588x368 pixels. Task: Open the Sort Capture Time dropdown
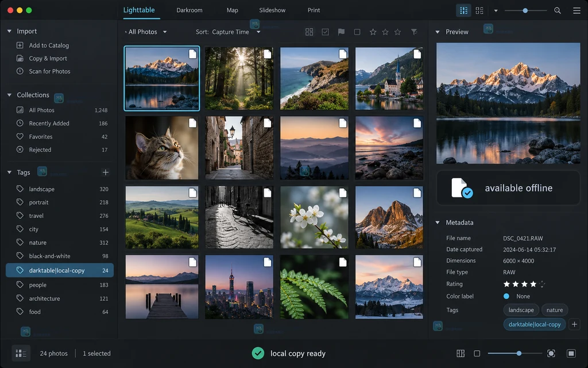coord(228,32)
